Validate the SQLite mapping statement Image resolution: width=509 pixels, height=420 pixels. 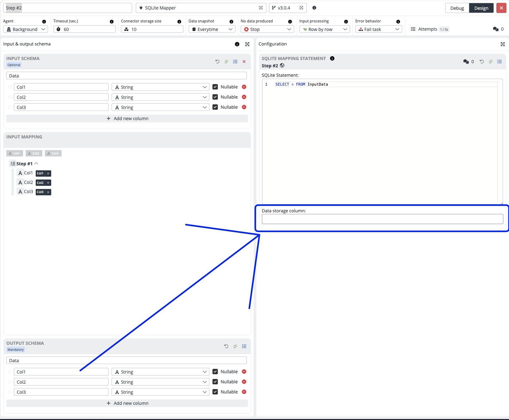[x=491, y=62]
